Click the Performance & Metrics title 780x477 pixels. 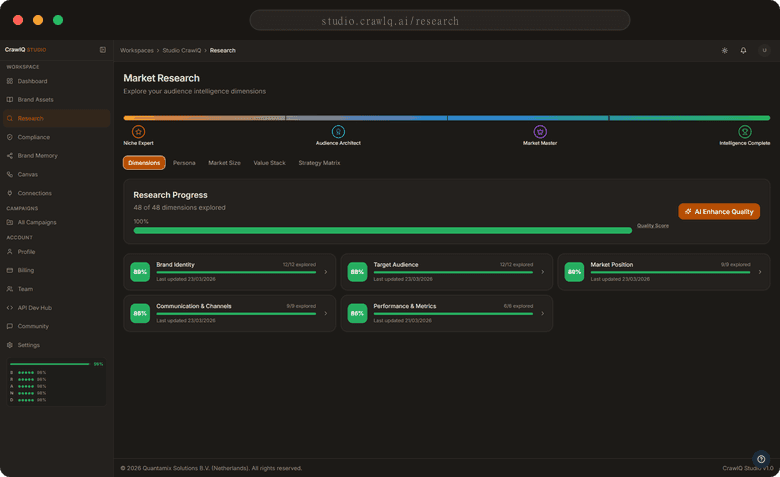point(405,306)
